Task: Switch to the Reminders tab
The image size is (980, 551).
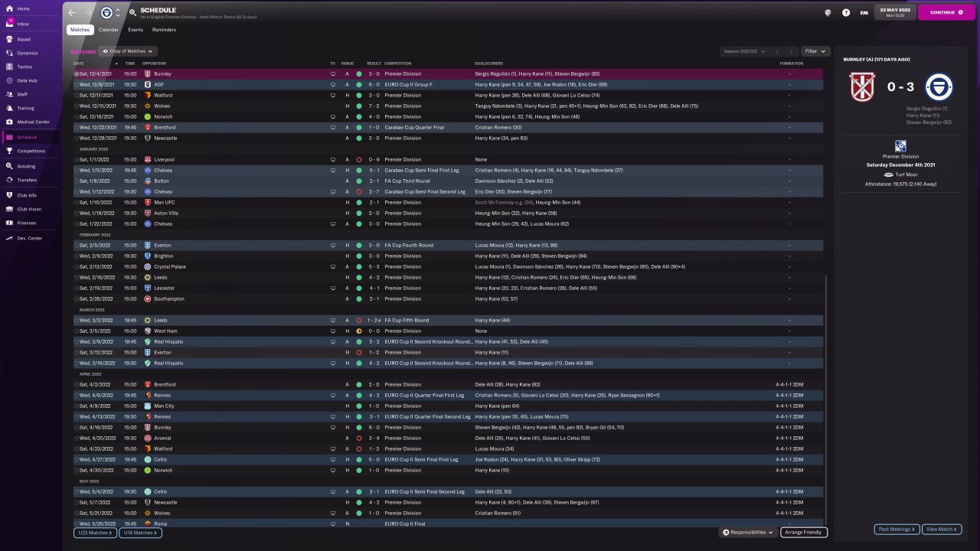Action: tap(164, 30)
